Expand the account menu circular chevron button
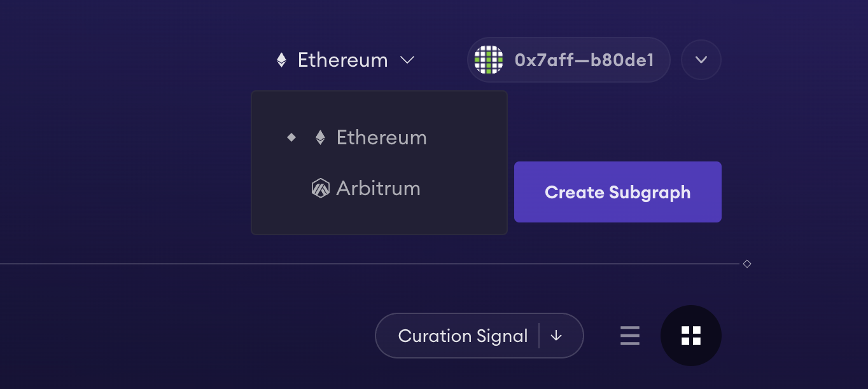868x389 pixels. (x=701, y=60)
